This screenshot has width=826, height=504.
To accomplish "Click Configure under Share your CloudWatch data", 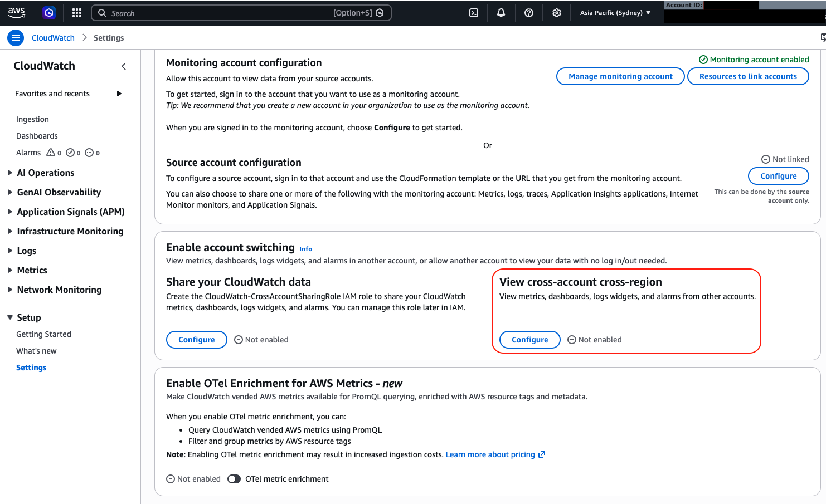I will click(197, 340).
